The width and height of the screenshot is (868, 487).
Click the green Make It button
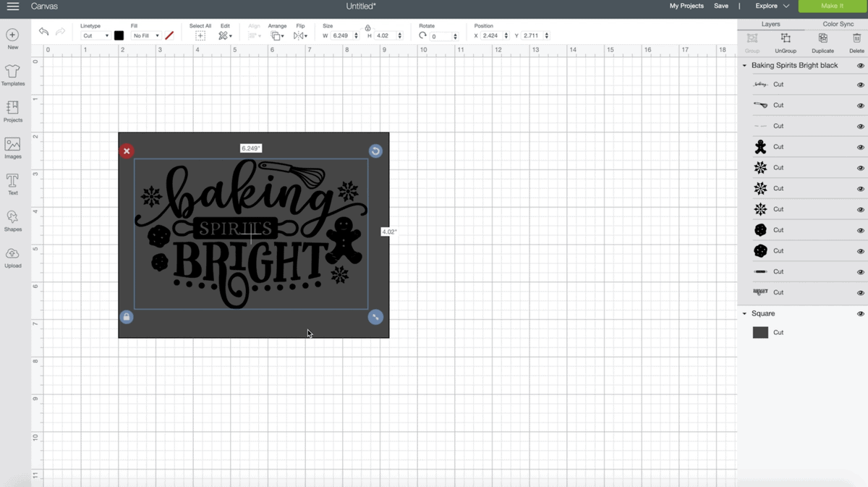click(832, 6)
